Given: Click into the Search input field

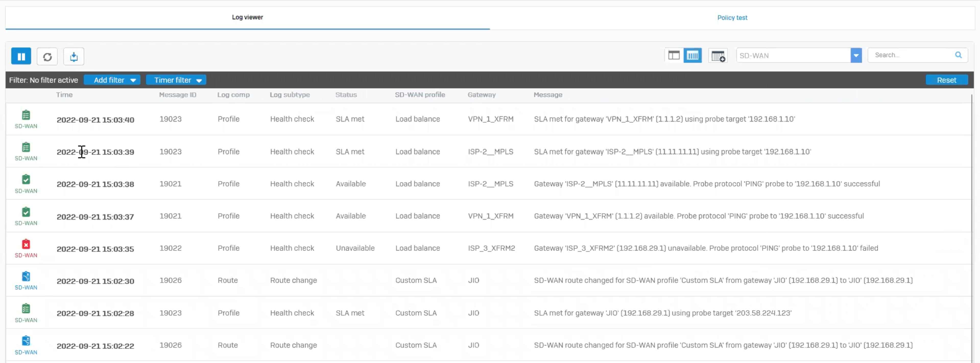Looking at the screenshot, I should click(x=911, y=55).
